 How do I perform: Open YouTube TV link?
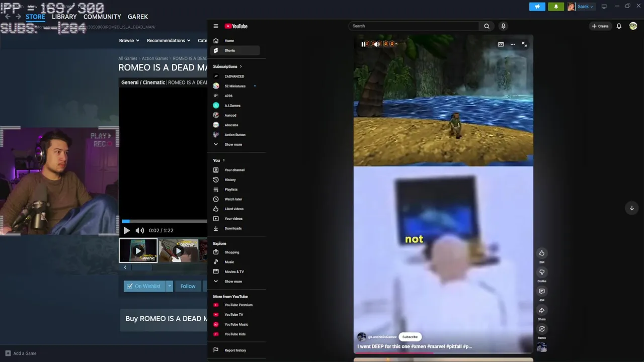[235, 315]
